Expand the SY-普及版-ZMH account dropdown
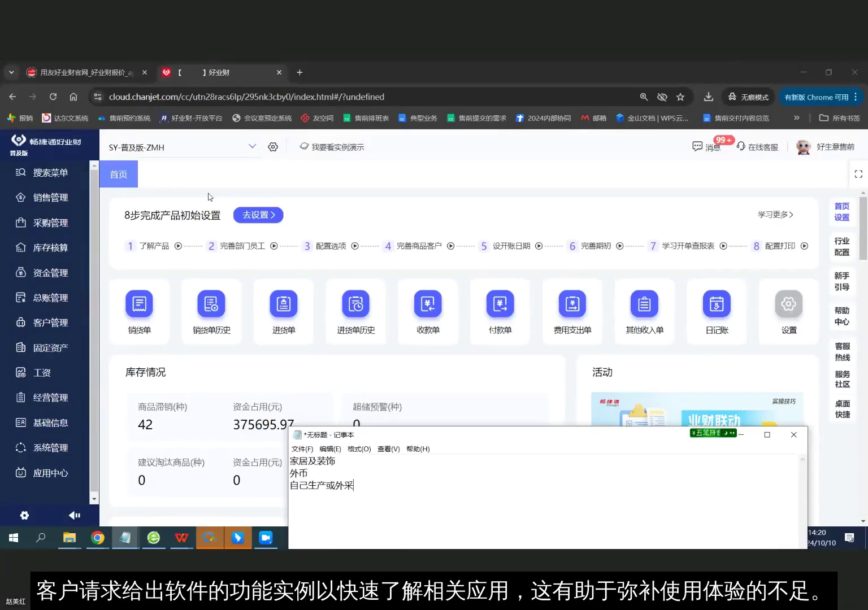 coord(252,146)
